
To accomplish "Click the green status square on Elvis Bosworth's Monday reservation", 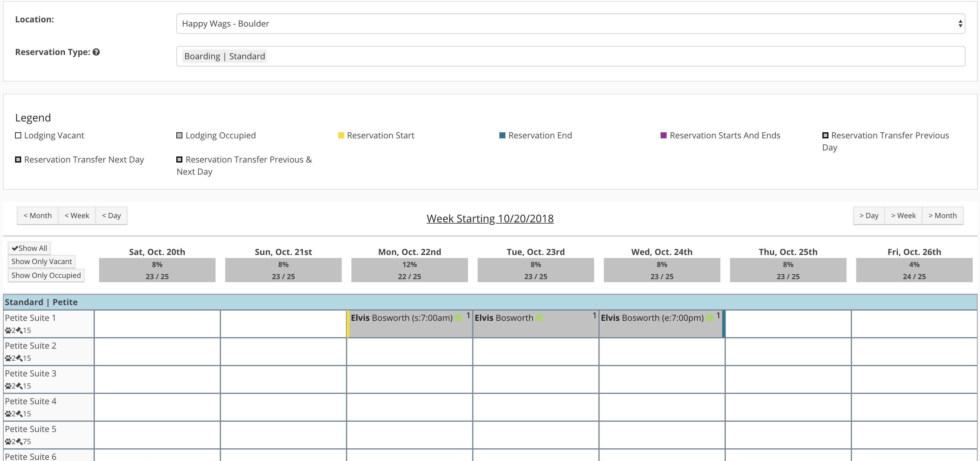I will tap(458, 318).
